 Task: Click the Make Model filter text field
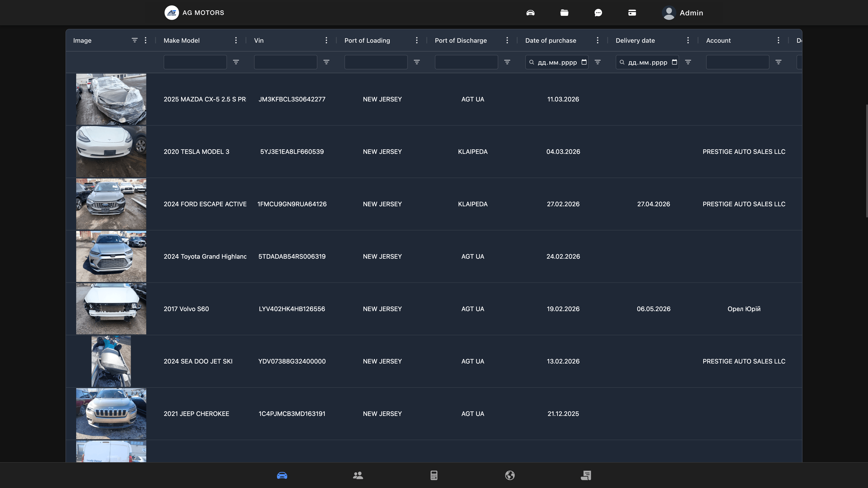tap(195, 62)
